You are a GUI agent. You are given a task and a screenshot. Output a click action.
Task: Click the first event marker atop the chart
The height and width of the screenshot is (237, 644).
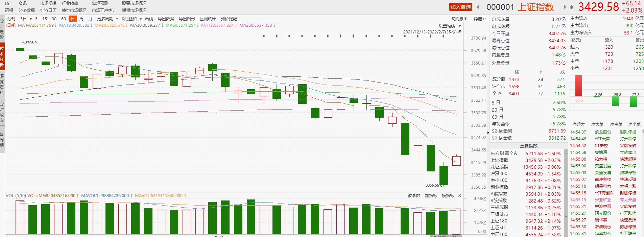point(277,36)
